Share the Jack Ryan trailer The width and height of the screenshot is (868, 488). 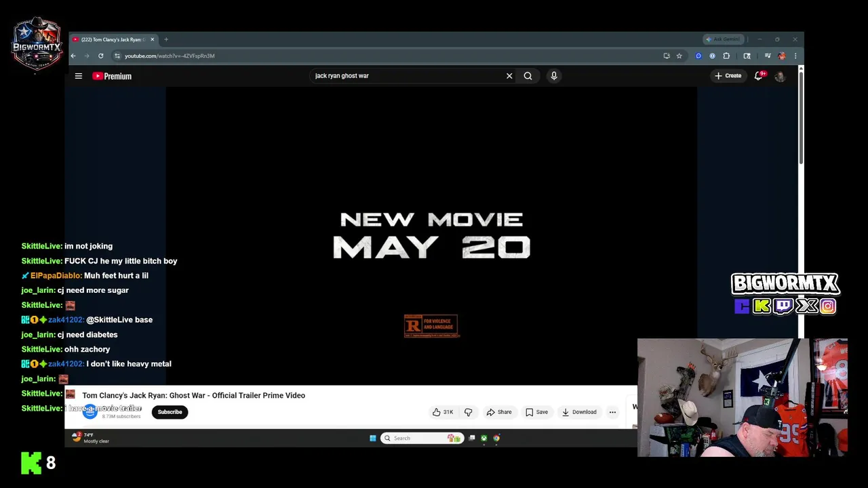click(x=499, y=412)
